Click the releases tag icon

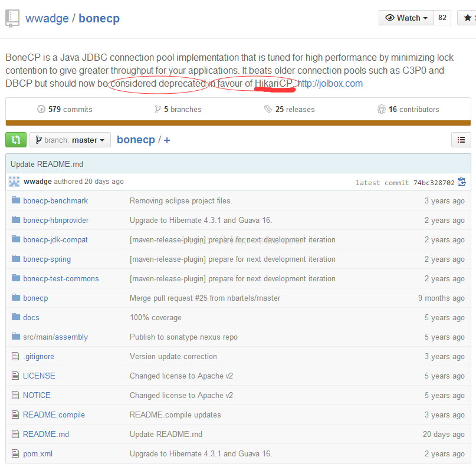coord(268,109)
